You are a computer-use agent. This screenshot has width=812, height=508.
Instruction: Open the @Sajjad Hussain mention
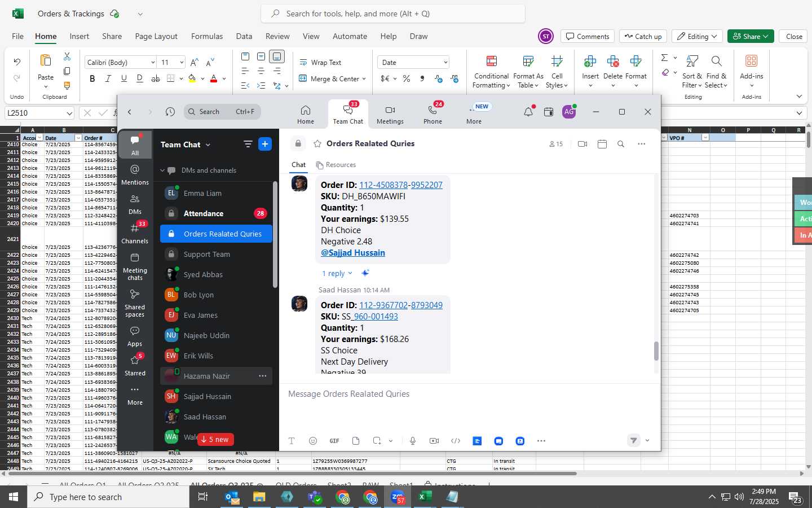(353, 253)
